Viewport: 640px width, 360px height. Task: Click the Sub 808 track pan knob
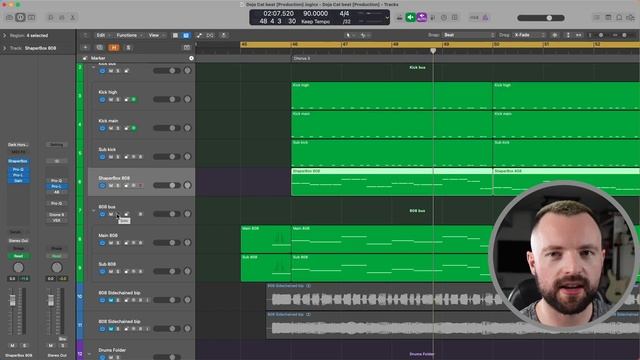187,271
